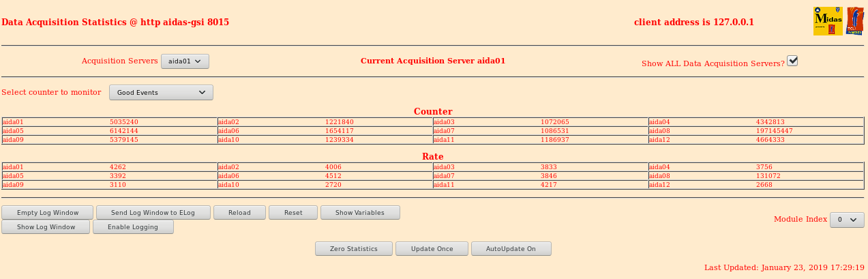Click Send Log Window to ELog
This screenshot has height=279, width=868.
(x=153, y=213)
